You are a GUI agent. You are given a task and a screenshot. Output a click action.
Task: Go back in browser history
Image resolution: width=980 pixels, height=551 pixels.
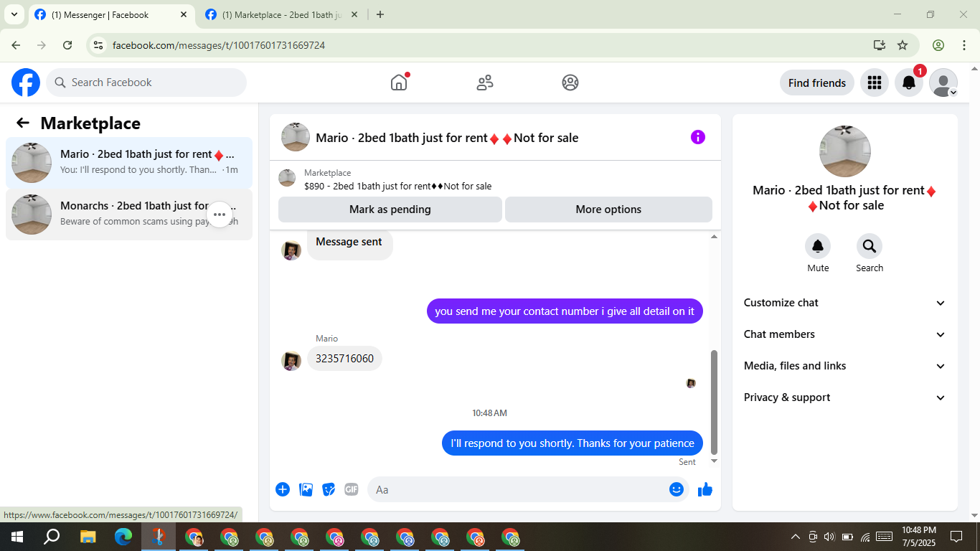tap(16, 45)
